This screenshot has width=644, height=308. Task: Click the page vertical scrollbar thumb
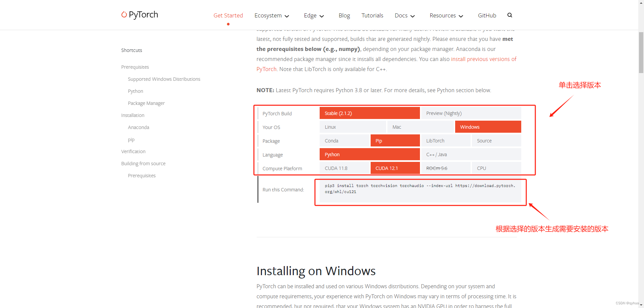[641, 52]
